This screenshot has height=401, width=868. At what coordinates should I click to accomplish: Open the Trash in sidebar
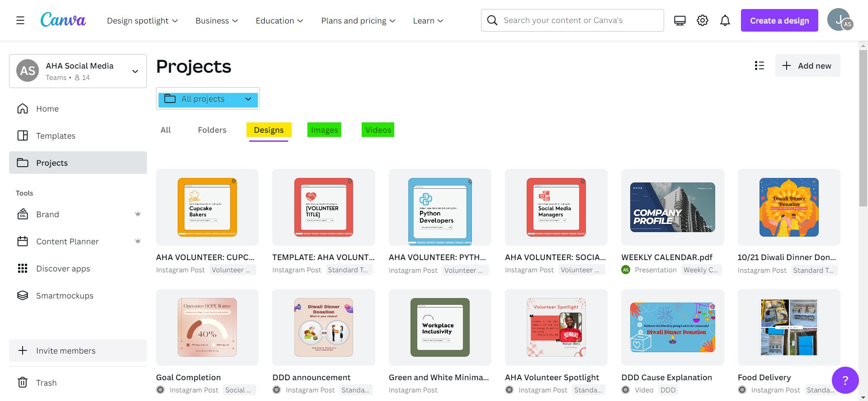[46, 383]
